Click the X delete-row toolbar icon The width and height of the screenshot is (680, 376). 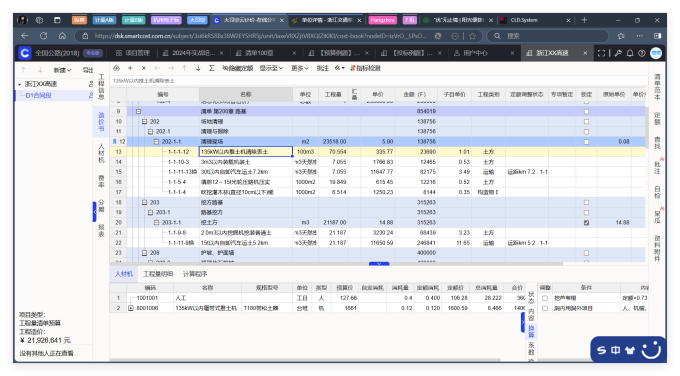click(x=144, y=68)
